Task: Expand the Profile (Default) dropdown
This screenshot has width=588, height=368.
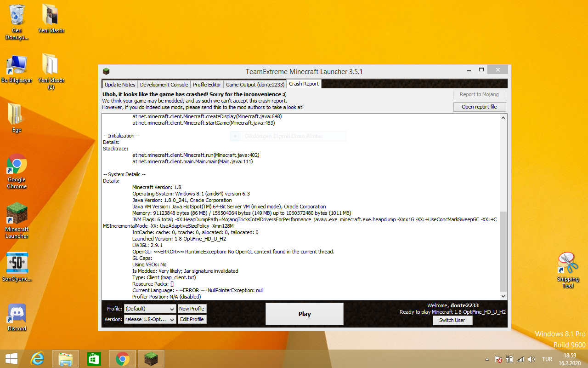Action: click(150, 309)
